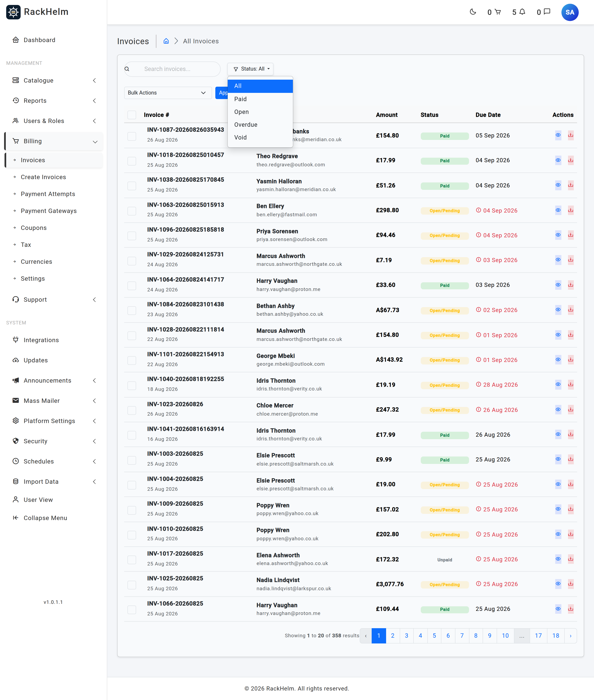View invoice INV-1018-20260825010457 eye icon
Image resolution: width=594 pixels, height=700 pixels.
click(558, 160)
